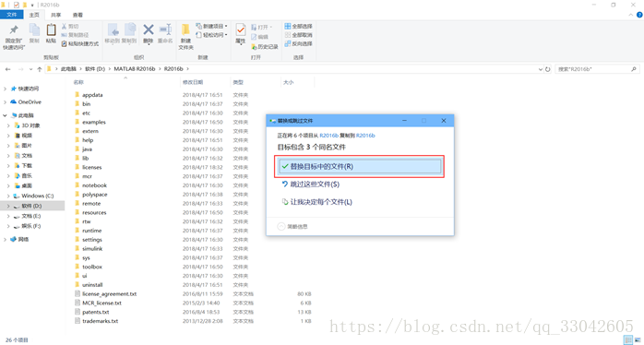Select the appdata folder
The height and width of the screenshot is (345, 644).
[92, 95]
